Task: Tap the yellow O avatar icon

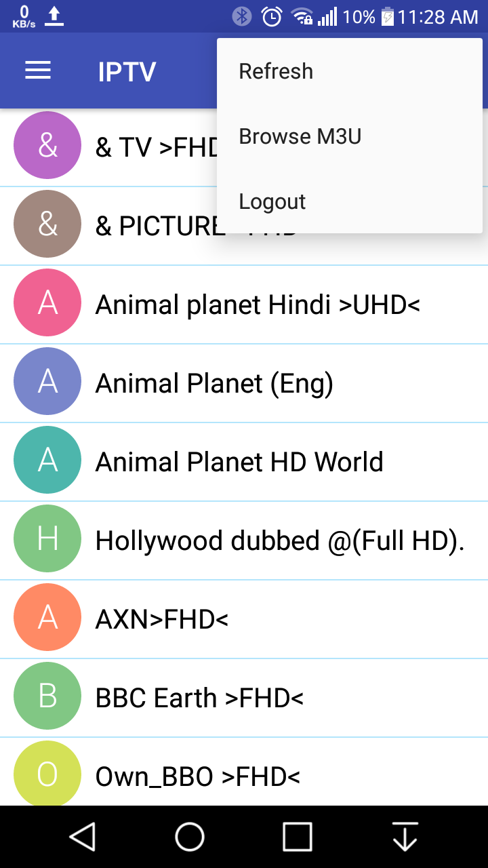Action: (47, 773)
